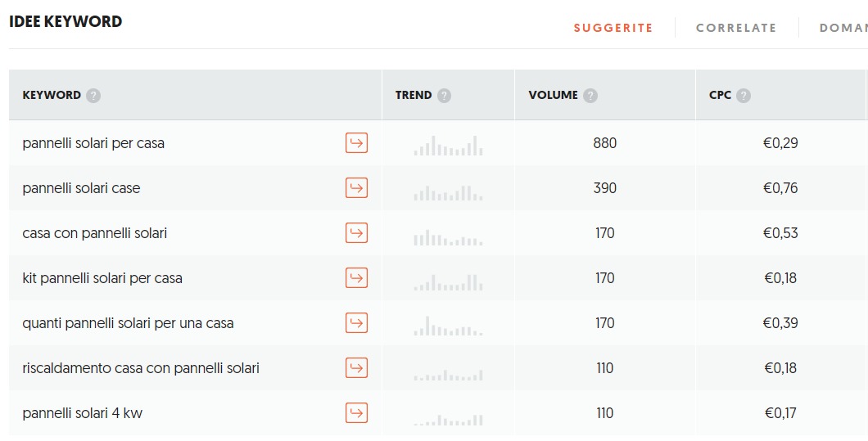Open arrow icon for 'casa con pannelli solari'
868x441 pixels.
[x=356, y=233]
